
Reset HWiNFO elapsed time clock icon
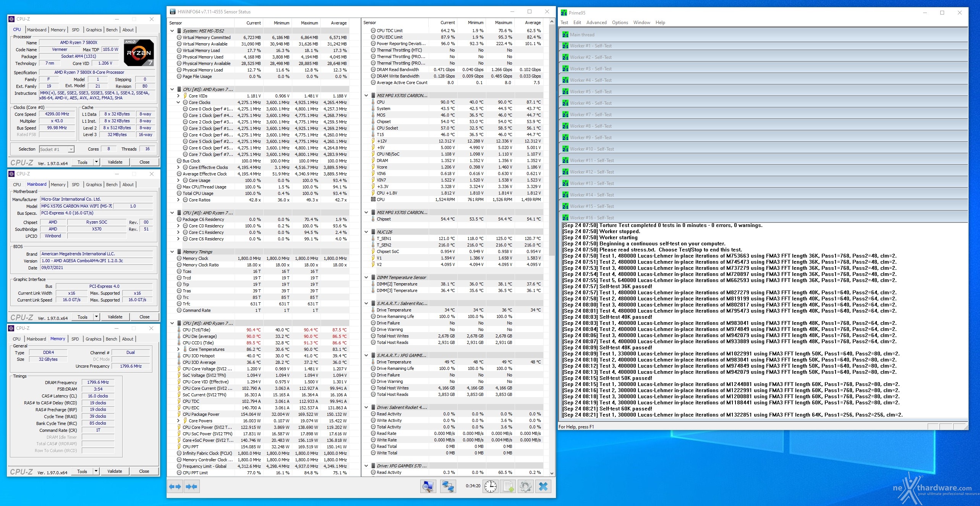click(491, 486)
